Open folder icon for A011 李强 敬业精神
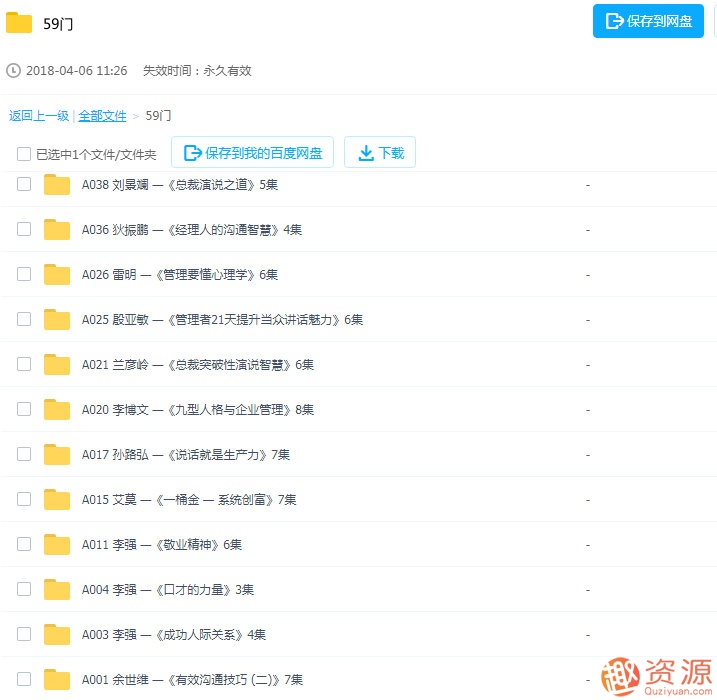This screenshot has width=717, height=700. [57, 544]
